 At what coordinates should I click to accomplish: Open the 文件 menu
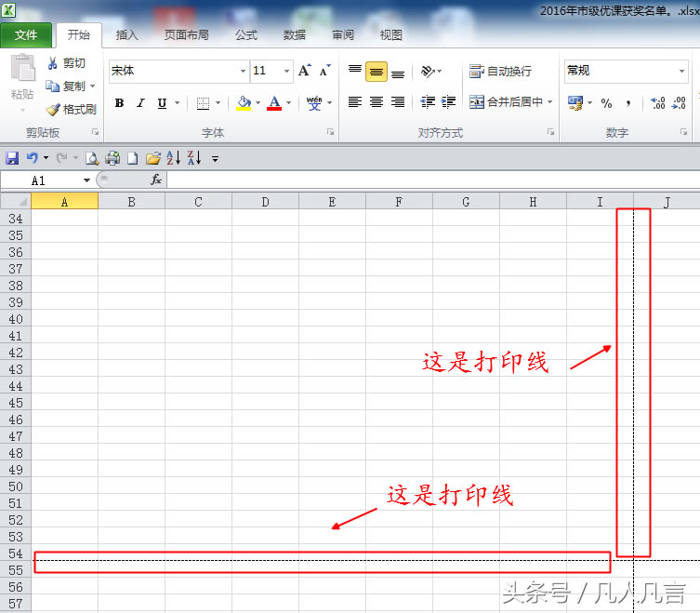coord(26,34)
